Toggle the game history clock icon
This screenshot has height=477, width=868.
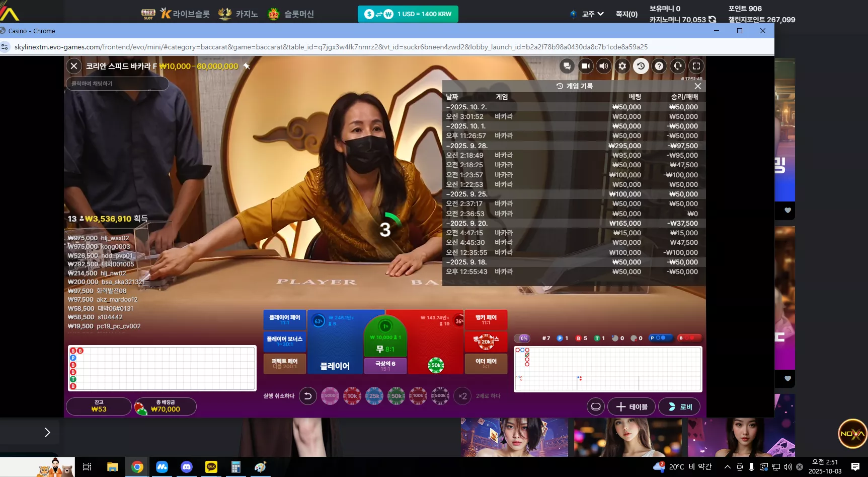641,66
